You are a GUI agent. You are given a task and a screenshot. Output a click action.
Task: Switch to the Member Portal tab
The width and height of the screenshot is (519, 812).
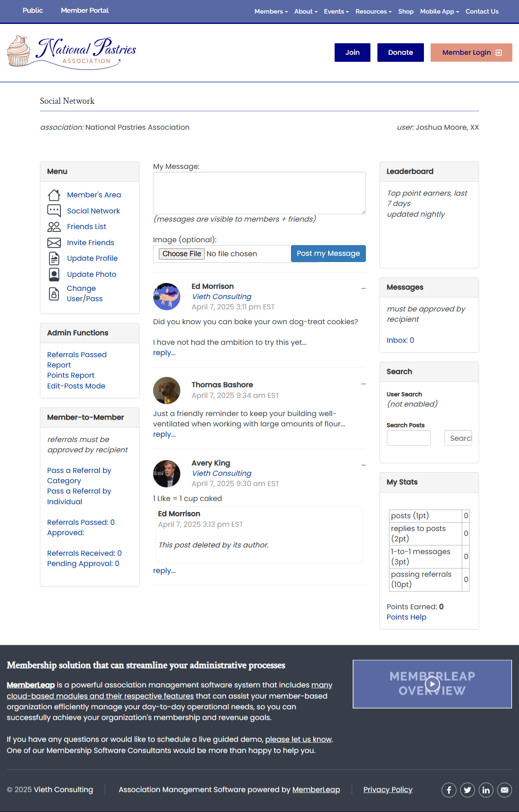pos(85,11)
